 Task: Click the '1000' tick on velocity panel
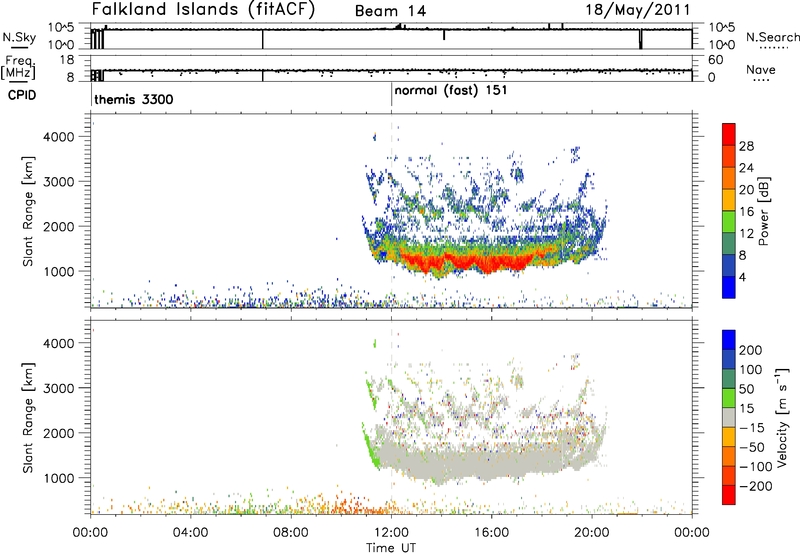59,478
